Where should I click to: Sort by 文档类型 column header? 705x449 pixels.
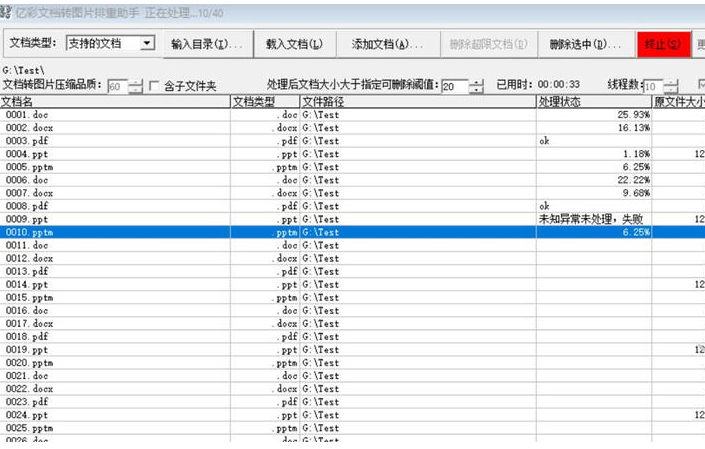click(x=265, y=102)
